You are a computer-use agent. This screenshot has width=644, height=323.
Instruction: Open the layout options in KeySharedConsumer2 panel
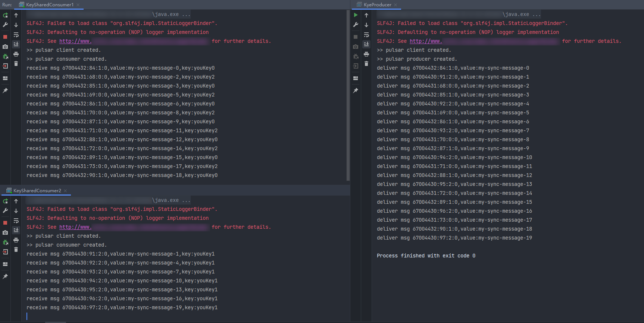click(x=5, y=264)
